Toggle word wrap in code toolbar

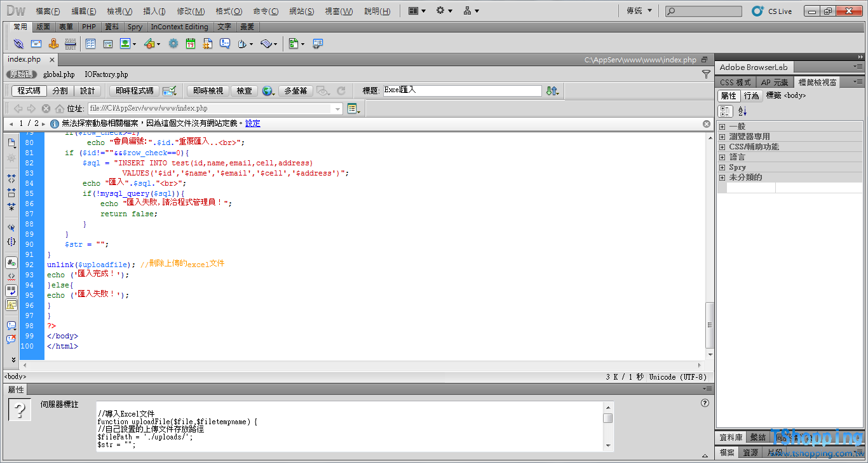pyautogui.click(x=11, y=290)
